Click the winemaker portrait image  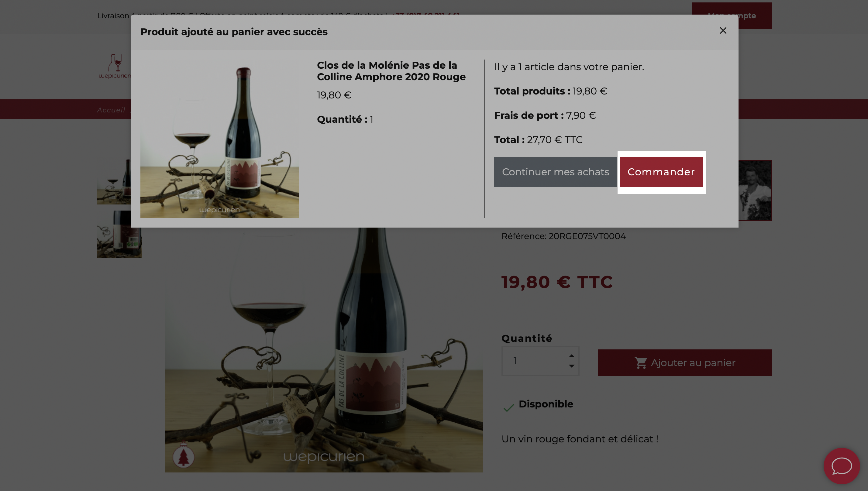(x=755, y=191)
